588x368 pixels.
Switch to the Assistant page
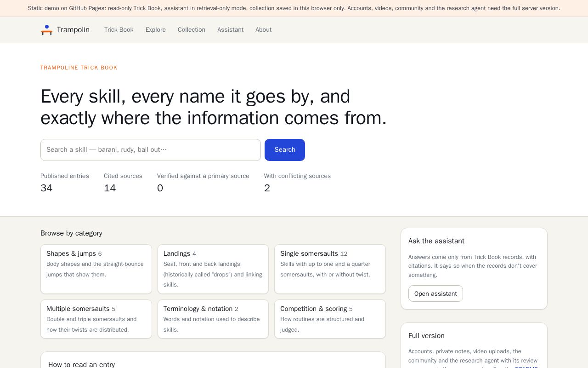[230, 30]
